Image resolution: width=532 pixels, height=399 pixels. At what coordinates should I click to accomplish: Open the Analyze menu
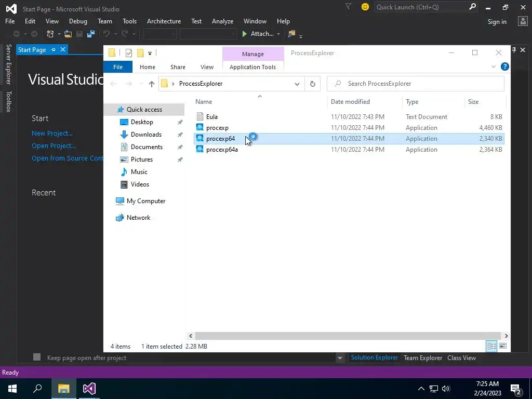click(x=222, y=21)
